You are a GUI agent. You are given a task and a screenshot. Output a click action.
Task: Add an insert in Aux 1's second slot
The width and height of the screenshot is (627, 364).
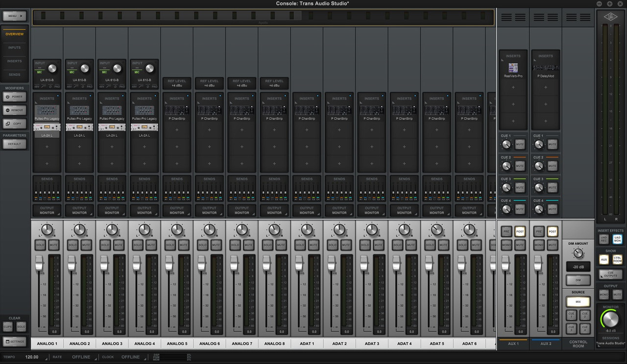click(513, 88)
